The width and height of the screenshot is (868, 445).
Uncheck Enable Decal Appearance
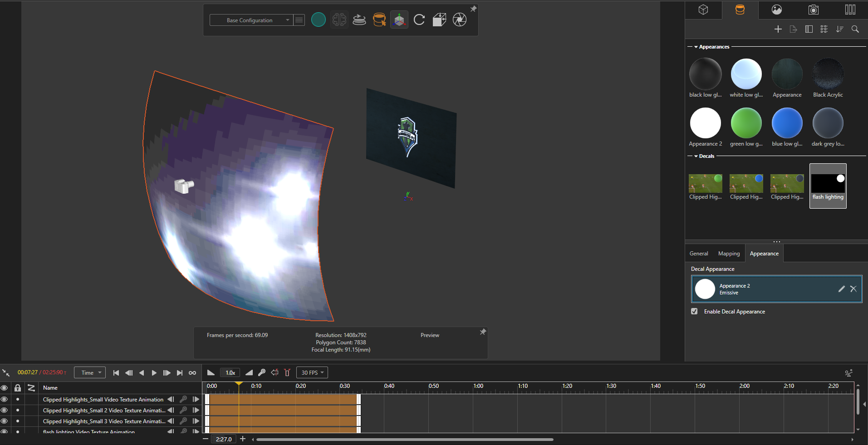[694, 311]
